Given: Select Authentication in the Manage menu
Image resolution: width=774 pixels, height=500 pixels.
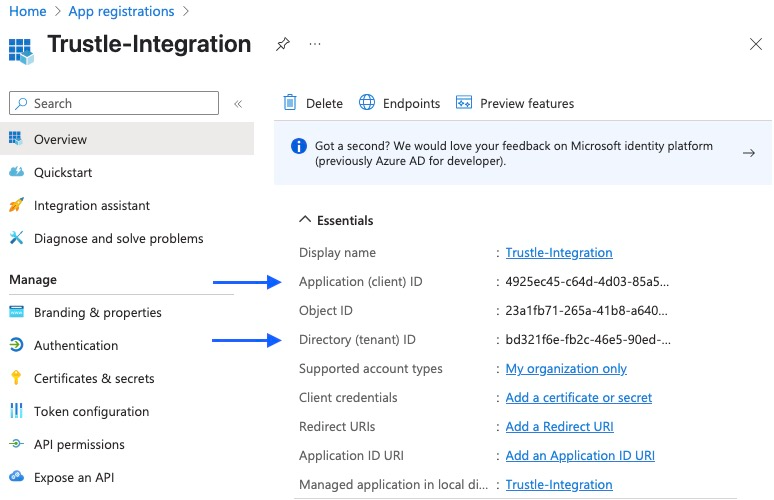Looking at the screenshot, I should (76, 345).
